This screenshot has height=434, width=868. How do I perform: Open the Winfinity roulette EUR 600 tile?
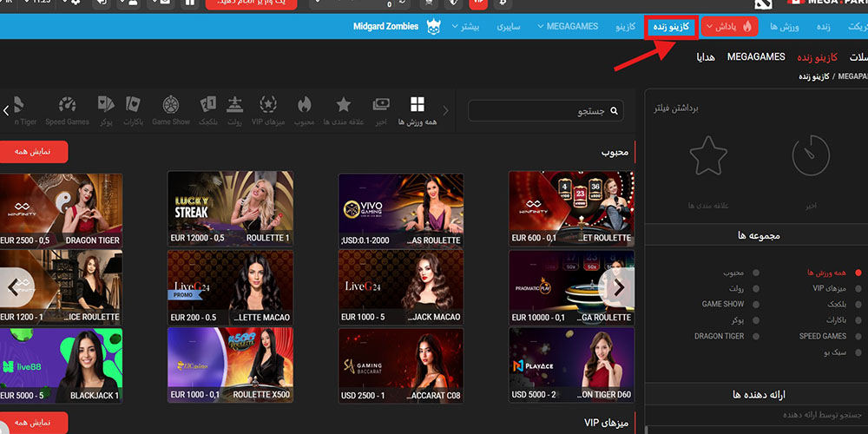[x=571, y=208]
